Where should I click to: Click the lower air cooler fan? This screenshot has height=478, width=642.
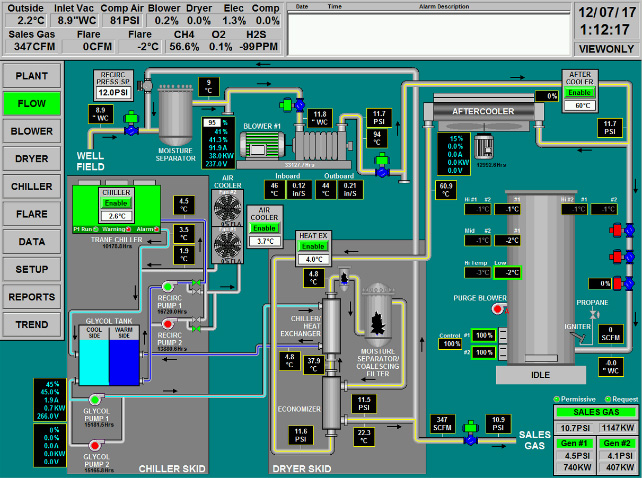[228, 245]
